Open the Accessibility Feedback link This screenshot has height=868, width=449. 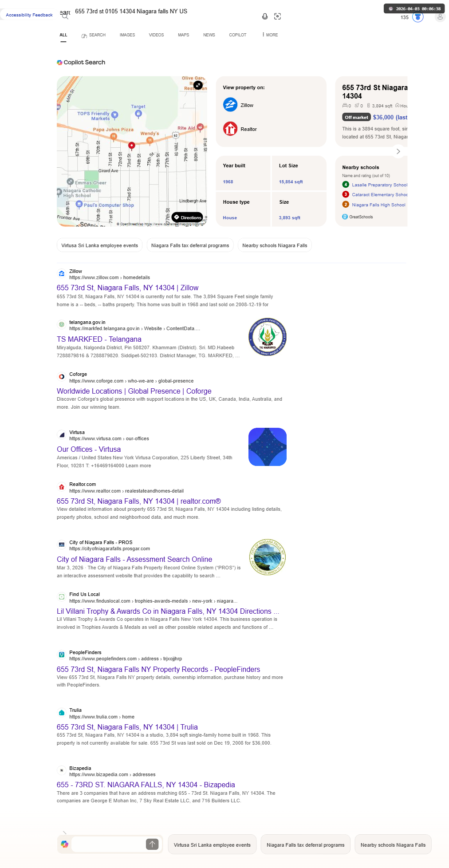(x=29, y=15)
